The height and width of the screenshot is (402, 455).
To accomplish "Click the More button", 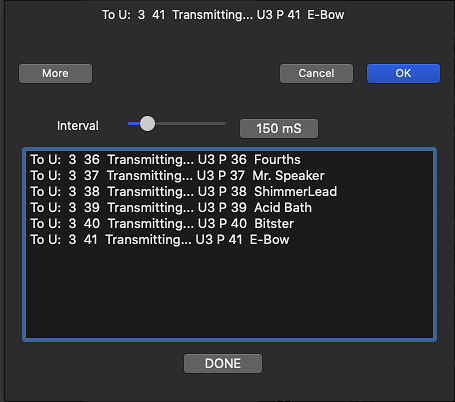I will (55, 73).
